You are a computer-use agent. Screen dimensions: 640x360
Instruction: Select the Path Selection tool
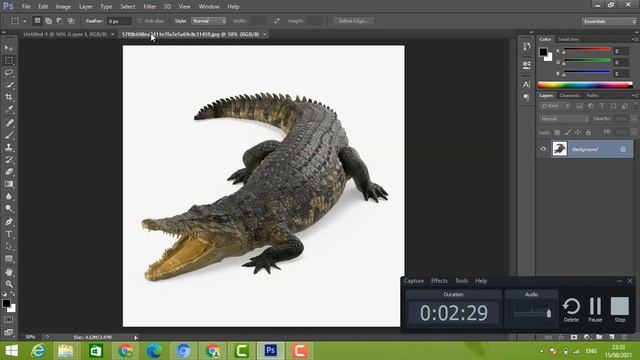pyautogui.click(x=9, y=247)
